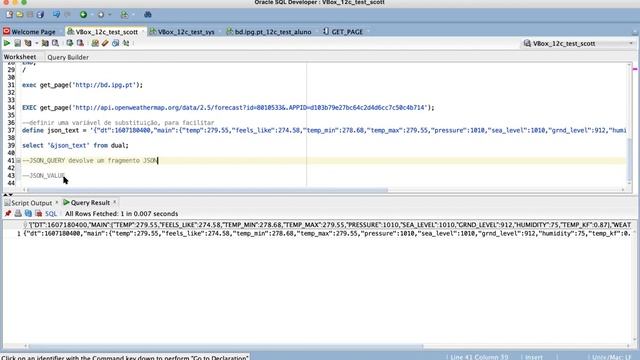Click the Undo arrow icon
This screenshot has height=360, width=640.
pos(56,15)
